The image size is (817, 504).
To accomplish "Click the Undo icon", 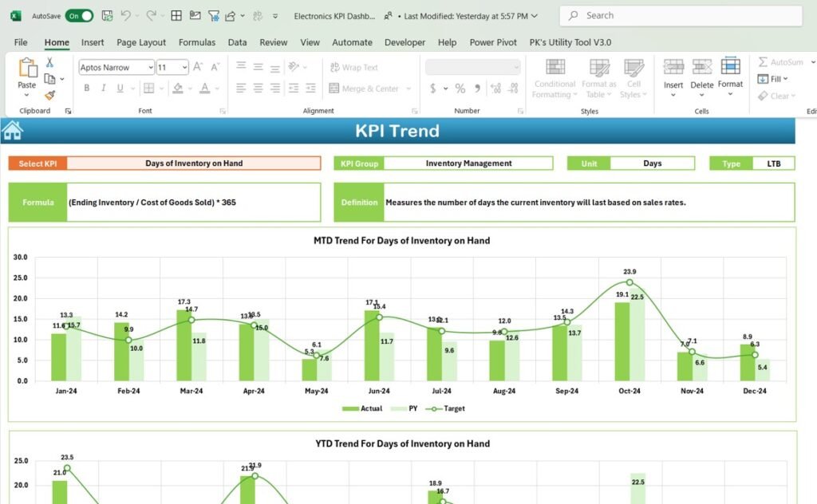I will pos(126,15).
